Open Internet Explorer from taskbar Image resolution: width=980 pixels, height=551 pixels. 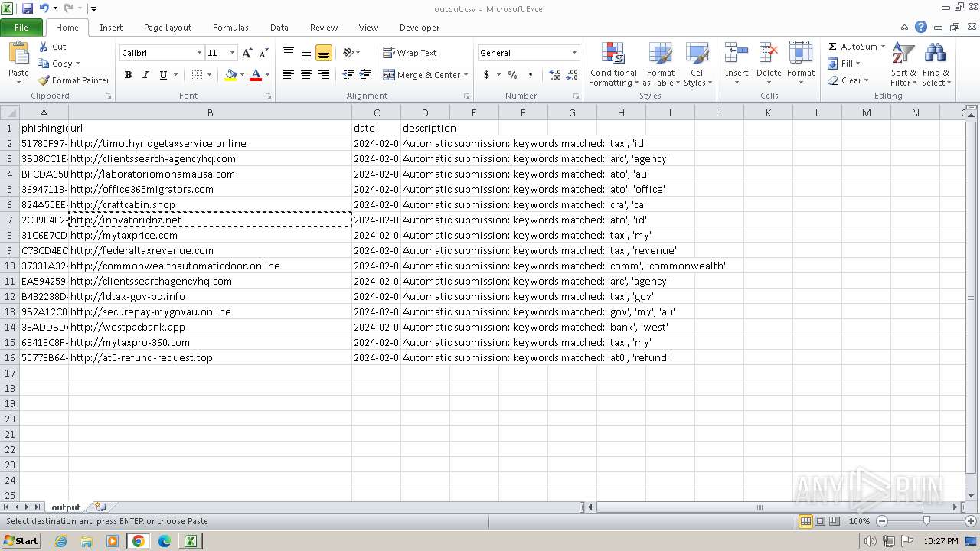pos(60,541)
